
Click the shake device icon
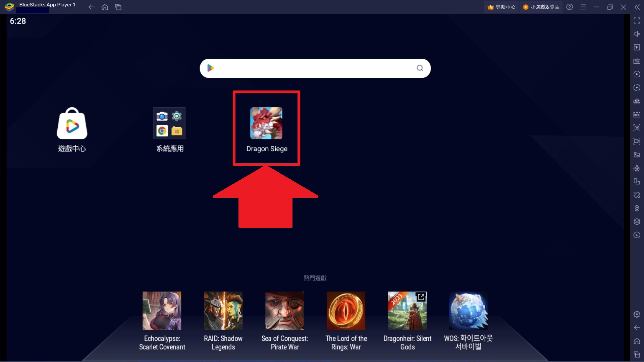[637, 195]
